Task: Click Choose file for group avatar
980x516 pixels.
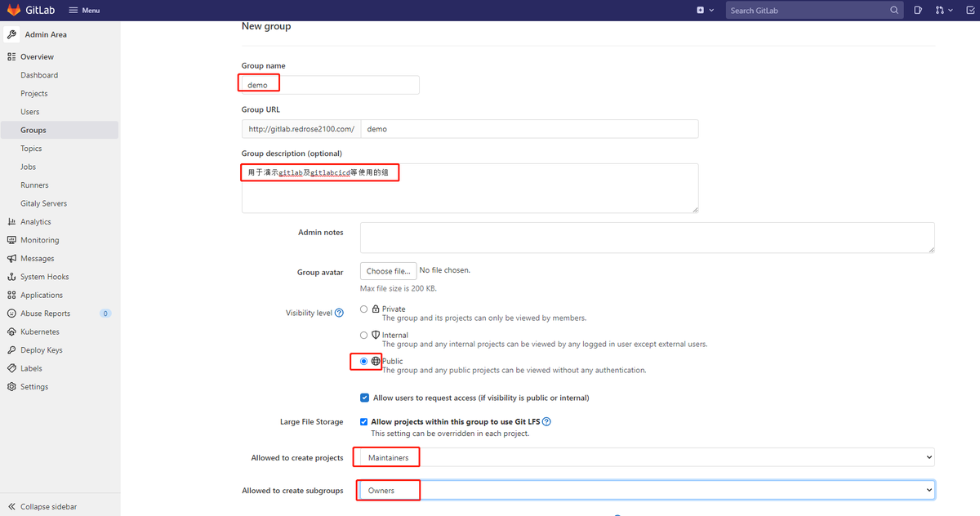Action: (x=389, y=271)
